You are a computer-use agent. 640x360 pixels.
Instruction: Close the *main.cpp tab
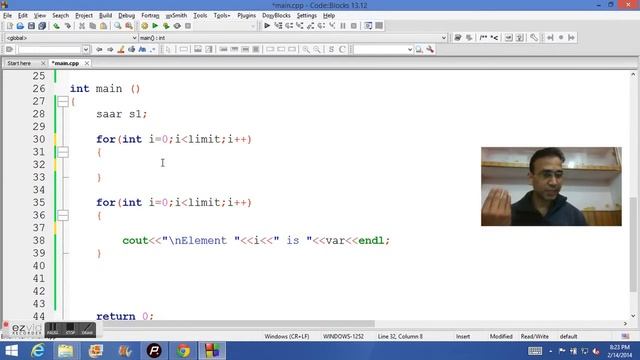point(87,63)
